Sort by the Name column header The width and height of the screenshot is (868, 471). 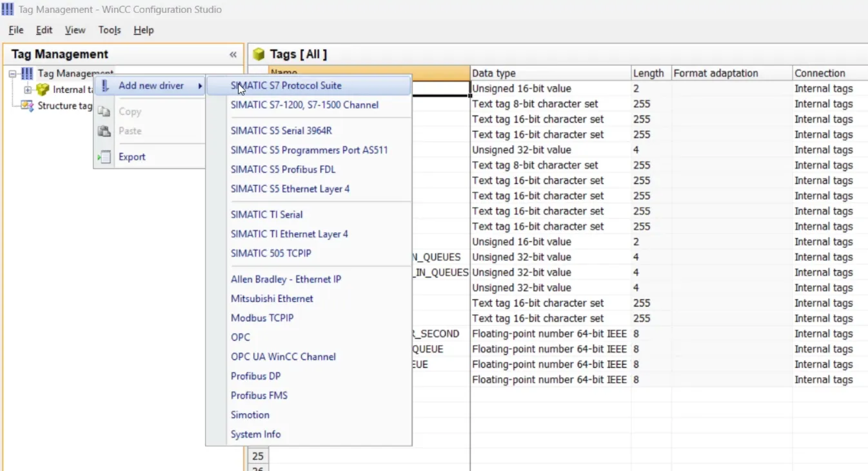coord(370,73)
